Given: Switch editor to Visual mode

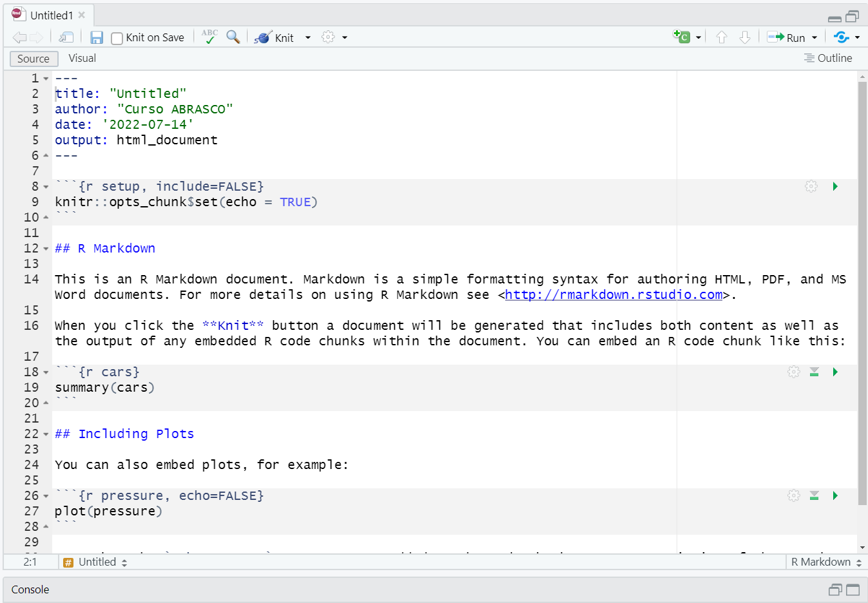Looking at the screenshot, I should pos(82,58).
